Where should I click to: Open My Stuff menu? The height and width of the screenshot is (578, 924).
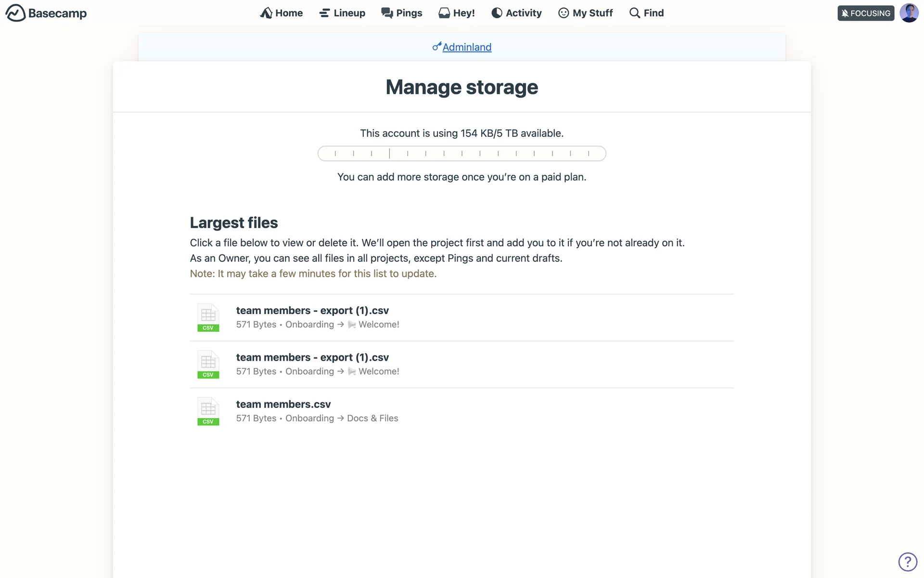[585, 13]
